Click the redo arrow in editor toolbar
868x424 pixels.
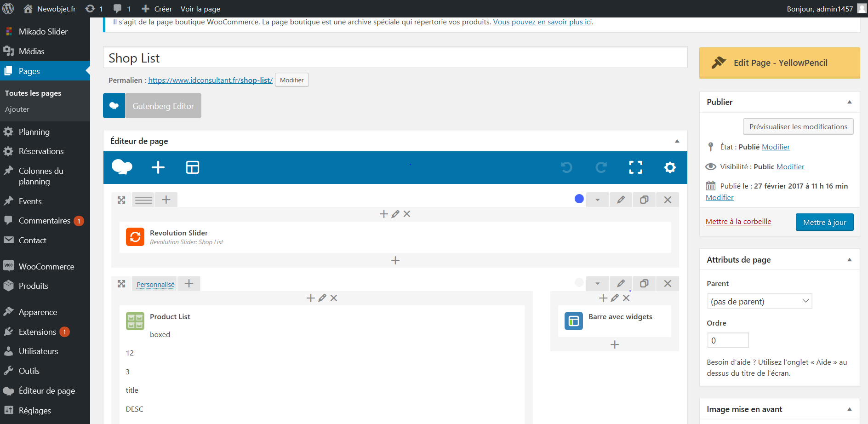tap(601, 167)
